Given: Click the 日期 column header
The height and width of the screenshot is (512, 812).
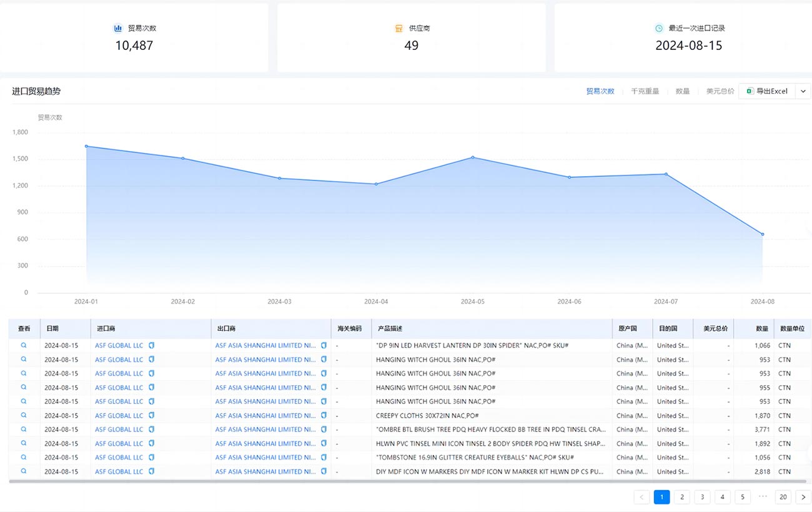Looking at the screenshot, I should tap(65, 328).
